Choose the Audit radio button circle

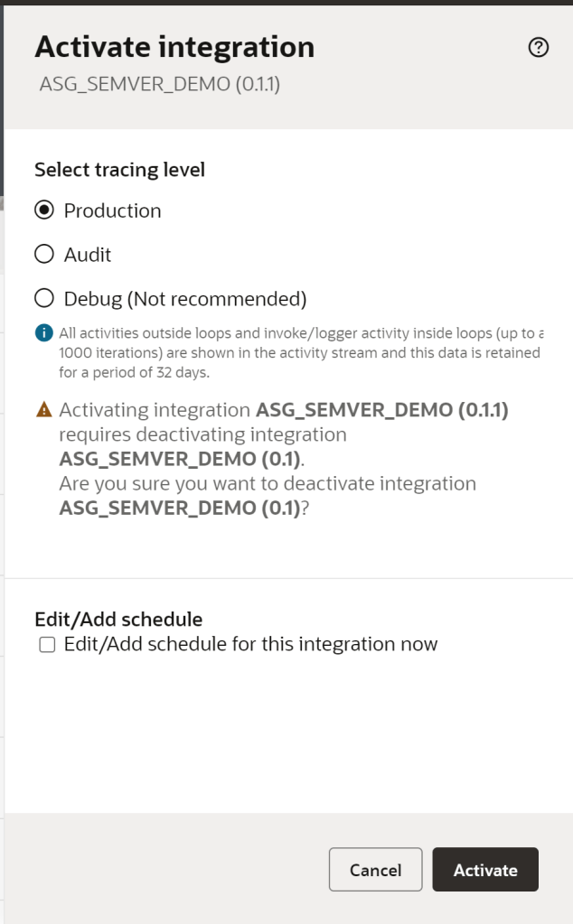pos(43,255)
